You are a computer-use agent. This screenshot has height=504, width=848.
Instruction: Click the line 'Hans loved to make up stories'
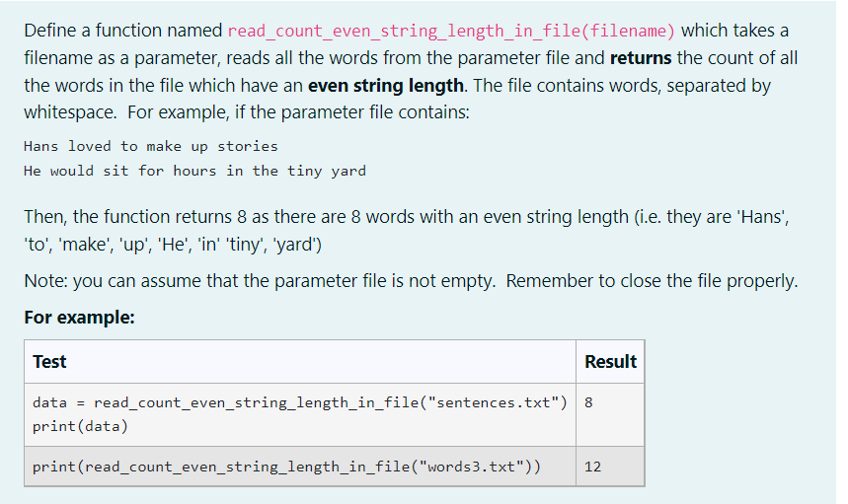coord(151,146)
